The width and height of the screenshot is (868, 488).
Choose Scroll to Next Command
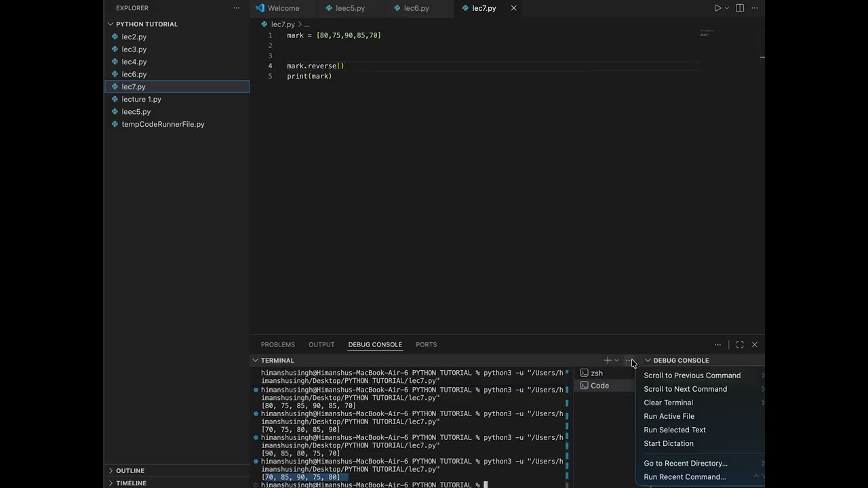point(685,389)
